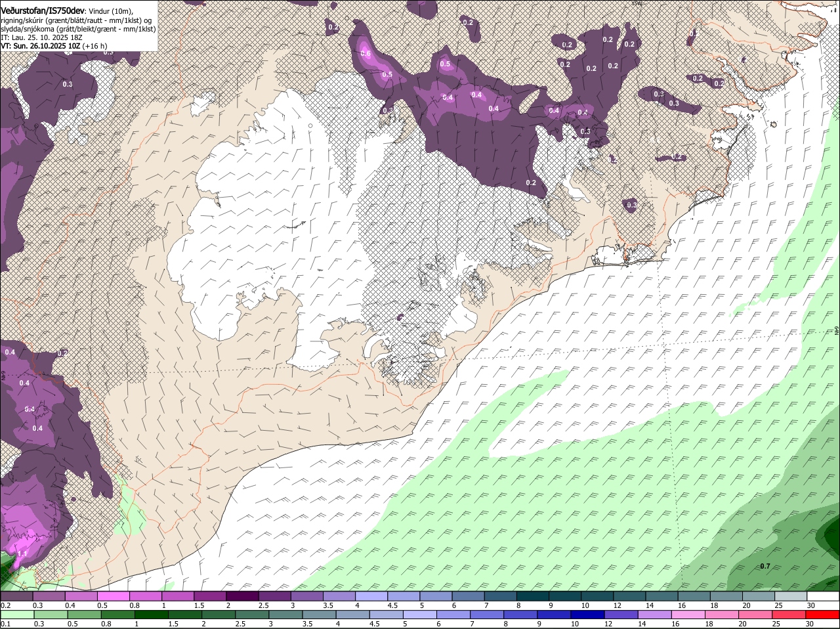Click the 0.7 rainfall value over the sea
This screenshot has width=840, height=629.
pyautogui.click(x=765, y=566)
